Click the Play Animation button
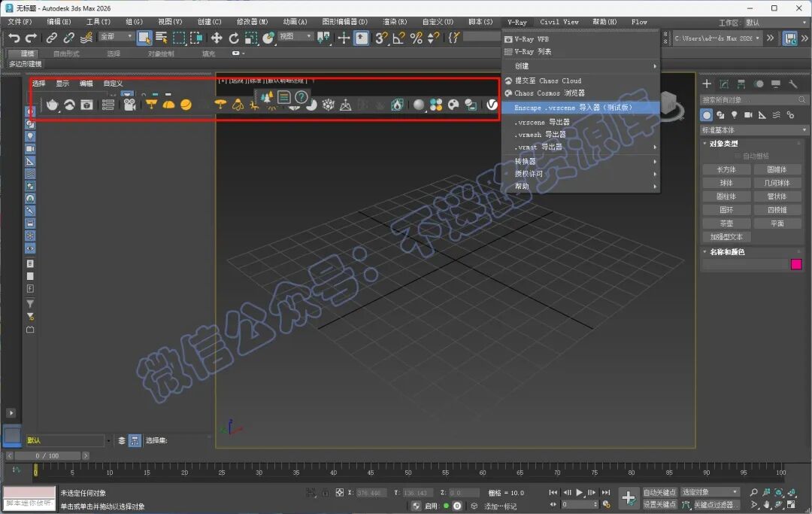This screenshot has height=514, width=812. pos(580,492)
